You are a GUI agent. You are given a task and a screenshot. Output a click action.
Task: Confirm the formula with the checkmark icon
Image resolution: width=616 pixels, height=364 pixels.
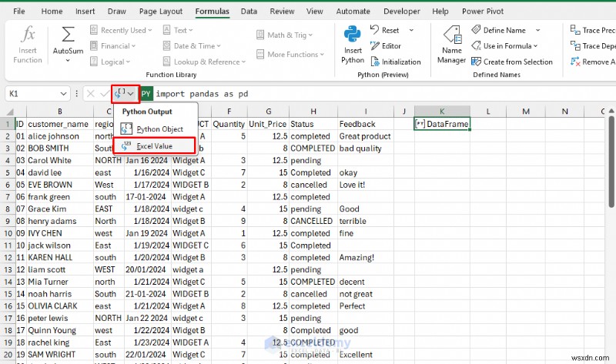pos(105,93)
